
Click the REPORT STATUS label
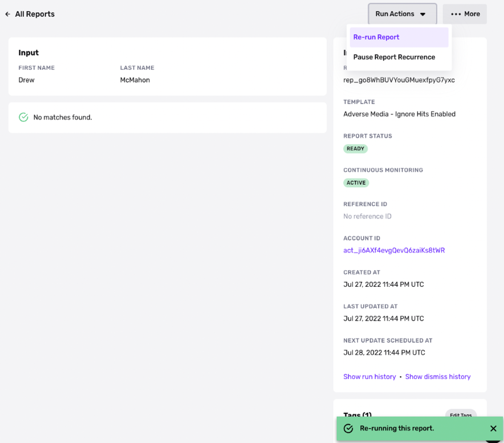(368, 136)
